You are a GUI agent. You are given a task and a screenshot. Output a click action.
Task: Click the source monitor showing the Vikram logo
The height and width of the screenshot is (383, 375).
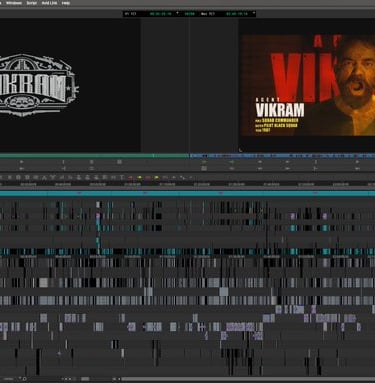point(70,85)
